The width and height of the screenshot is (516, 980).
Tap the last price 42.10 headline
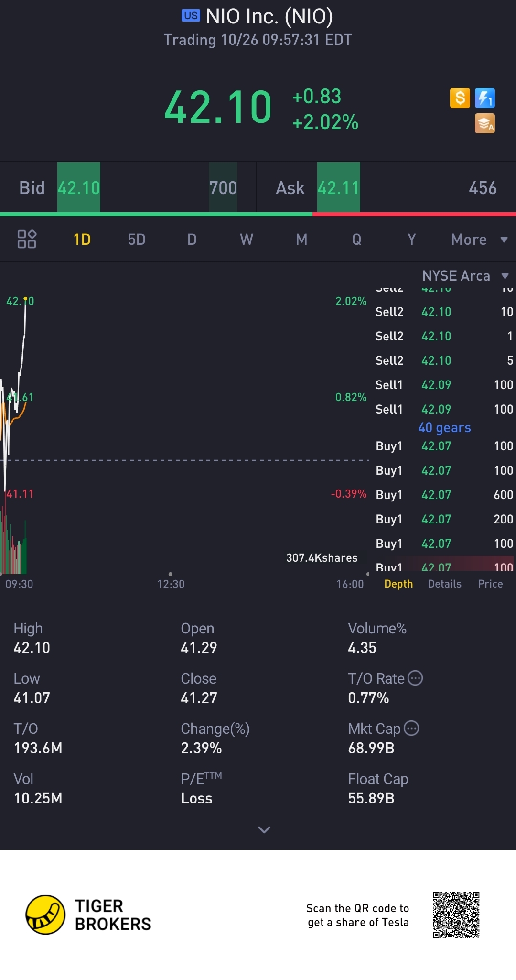[218, 107]
